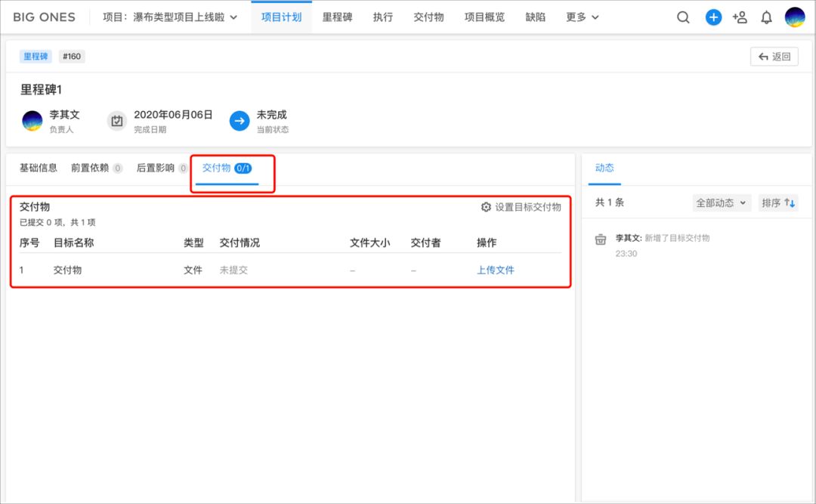Screen dimensions: 816x504
Task: Click the 共 1 条 count text
Action: click(x=610, y=203)
